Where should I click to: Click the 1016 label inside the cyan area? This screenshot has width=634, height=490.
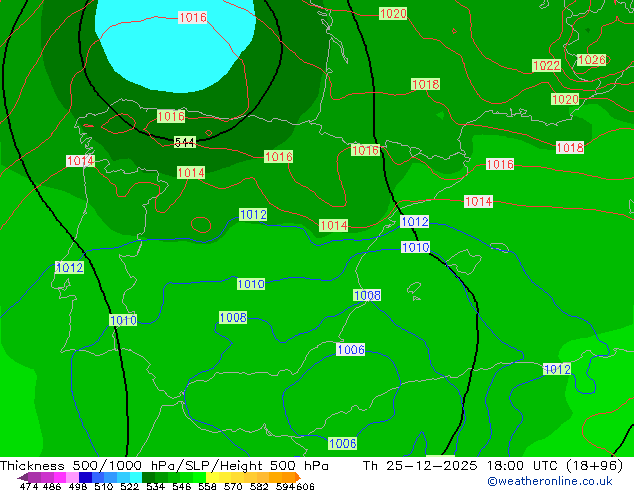pos(192,18)
